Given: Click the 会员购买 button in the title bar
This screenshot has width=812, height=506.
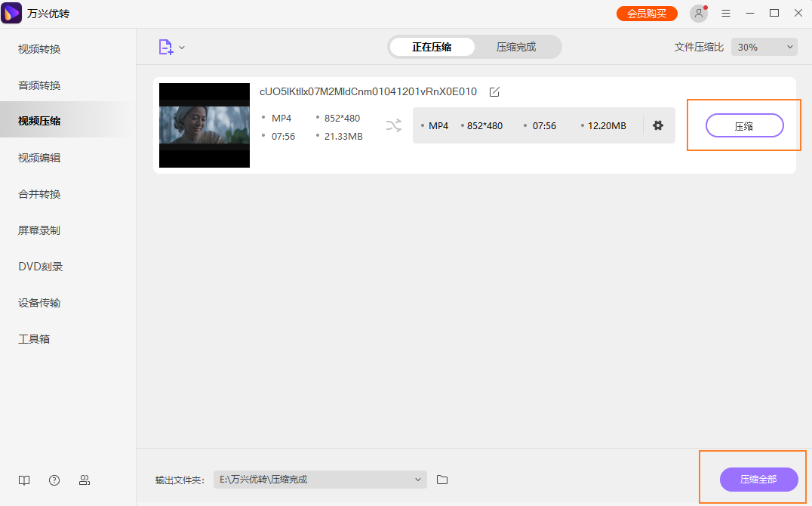Looking at the screenshot, I should pos(647,13).
